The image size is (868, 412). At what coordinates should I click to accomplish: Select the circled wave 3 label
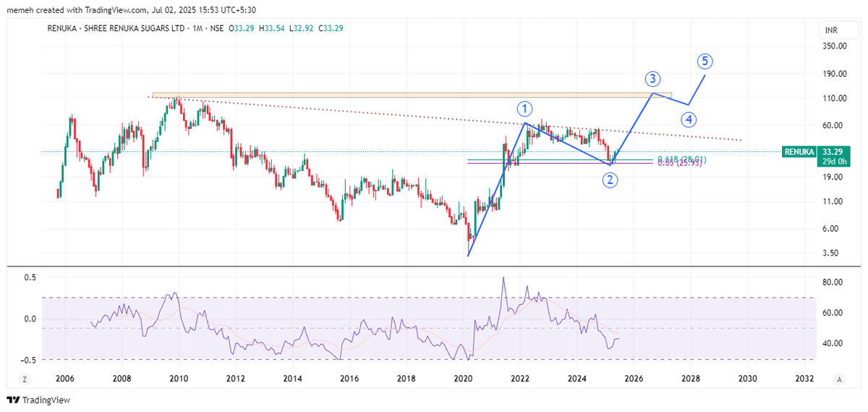[x=653, y=78]
